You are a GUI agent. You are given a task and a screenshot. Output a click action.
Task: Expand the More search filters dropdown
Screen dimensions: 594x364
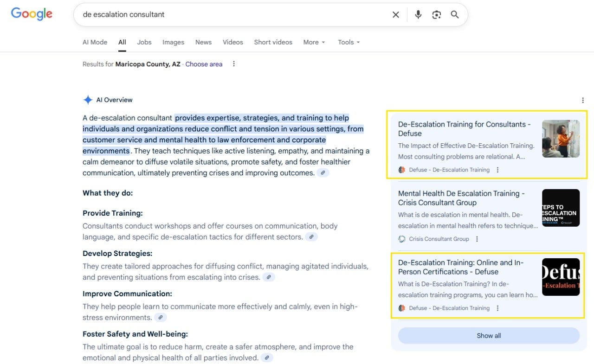tap(314, 42)
